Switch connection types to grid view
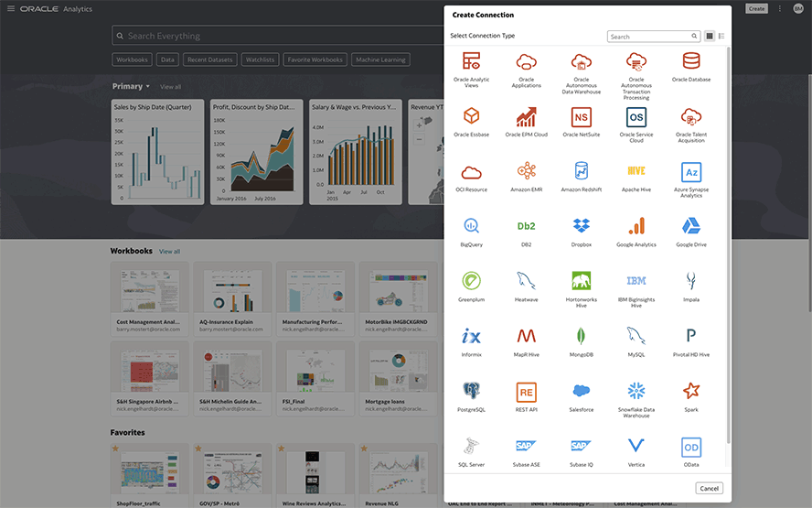This screenshot has width=812, height=508. tap(710, 37)
